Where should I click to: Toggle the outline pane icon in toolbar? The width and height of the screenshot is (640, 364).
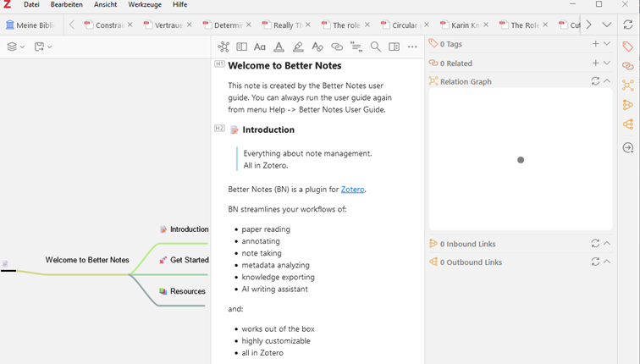click(241, 47)
